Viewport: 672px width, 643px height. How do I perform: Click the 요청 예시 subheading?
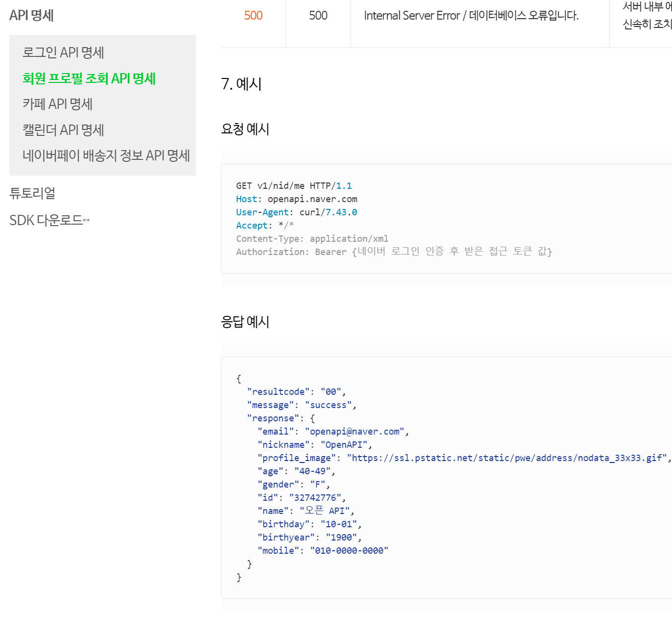245,129
